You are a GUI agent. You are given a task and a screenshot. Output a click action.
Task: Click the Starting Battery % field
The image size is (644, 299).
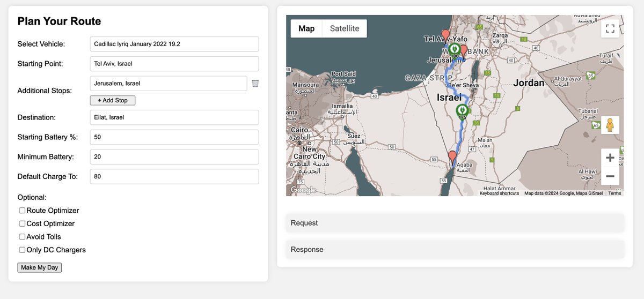point(174,137)
